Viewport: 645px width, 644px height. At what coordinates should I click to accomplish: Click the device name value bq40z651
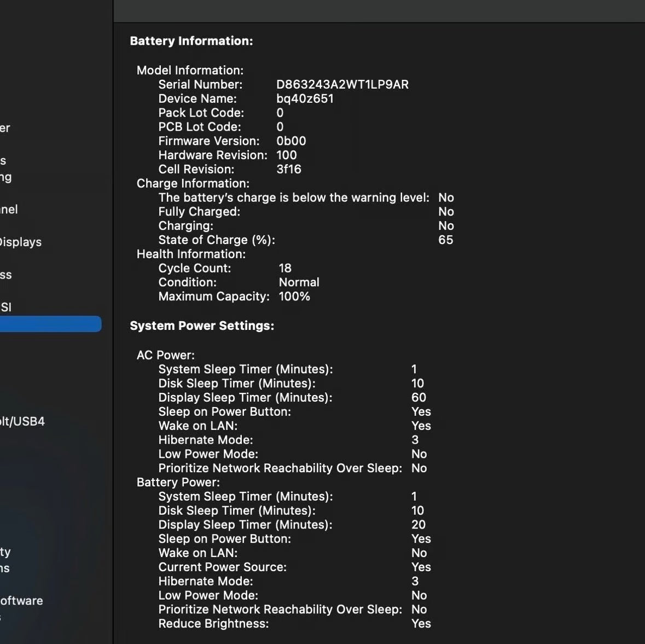(x=305, y=98)
